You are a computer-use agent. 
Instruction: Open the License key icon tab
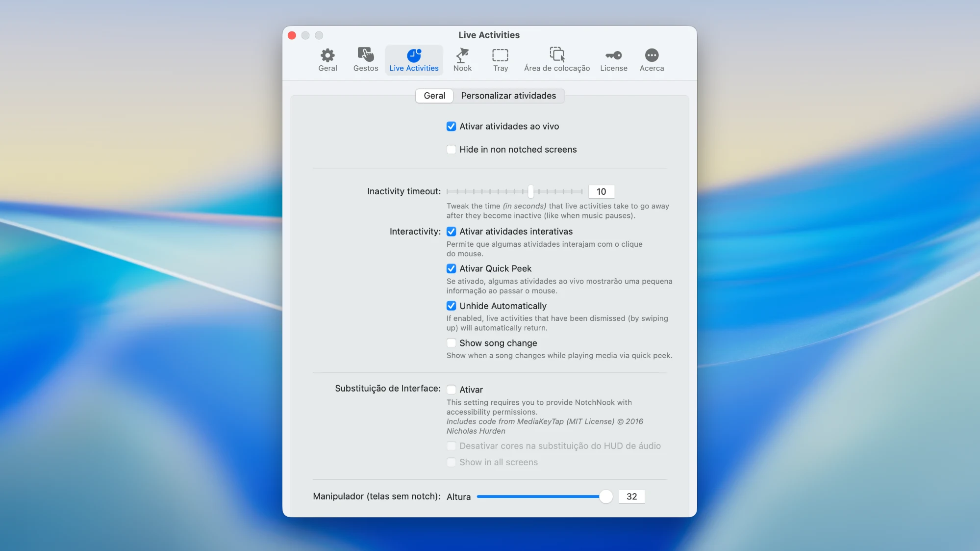pyautogui.click(x=613, y=60)
